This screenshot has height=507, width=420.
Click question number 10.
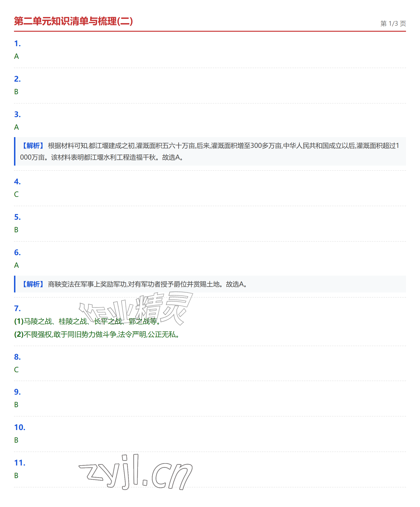point(20,427)
